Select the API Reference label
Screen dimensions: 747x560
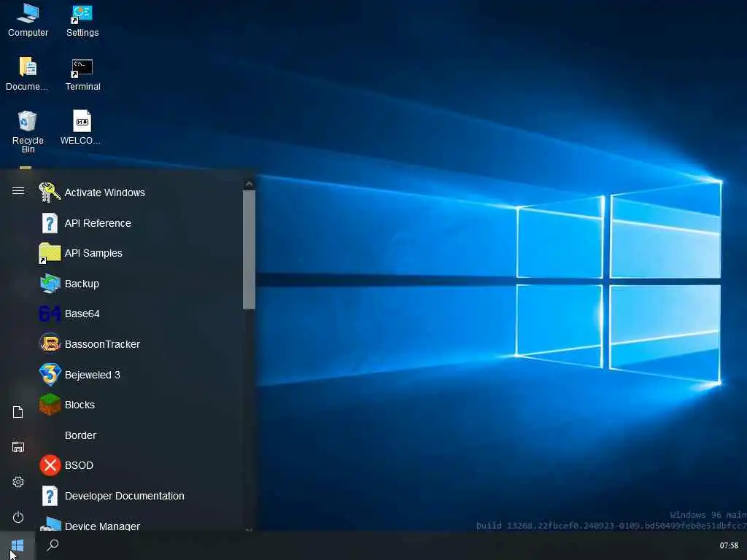point(98,223)
